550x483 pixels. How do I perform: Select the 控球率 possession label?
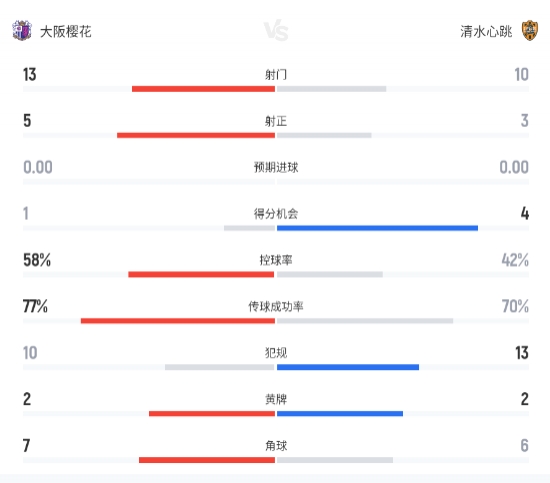(276, 260)
